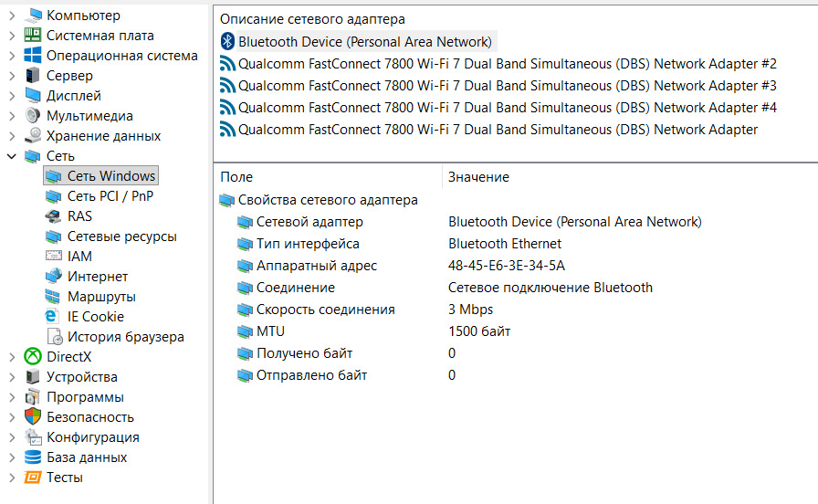
Task: Click the Системная плата motherboard icon
Action: point(33,36)
